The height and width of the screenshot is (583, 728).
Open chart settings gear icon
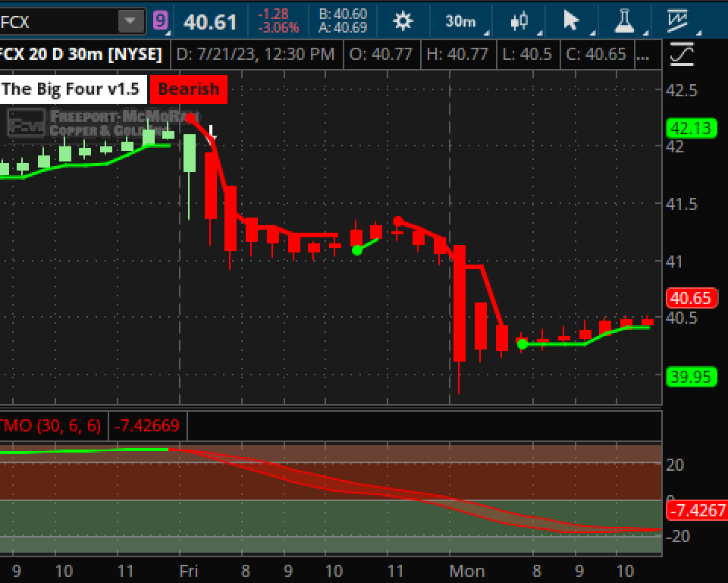tap(403, 21)
